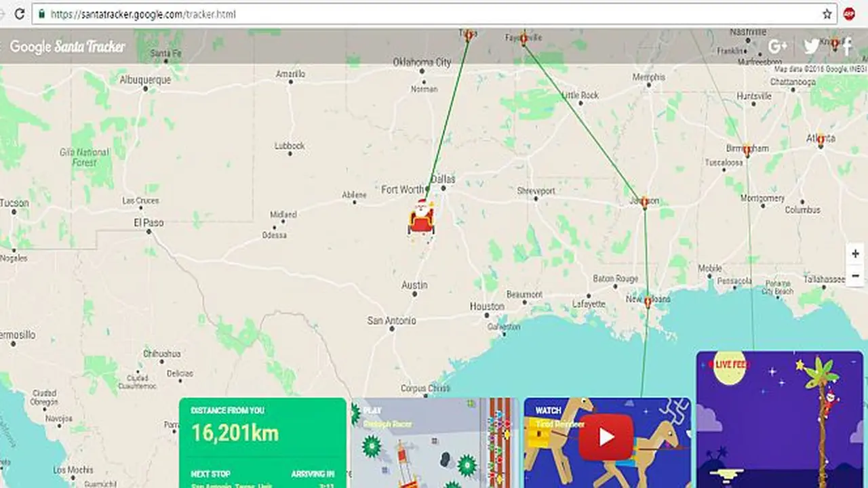
Task: Click the 16,201km distance value
Action: 235,433
